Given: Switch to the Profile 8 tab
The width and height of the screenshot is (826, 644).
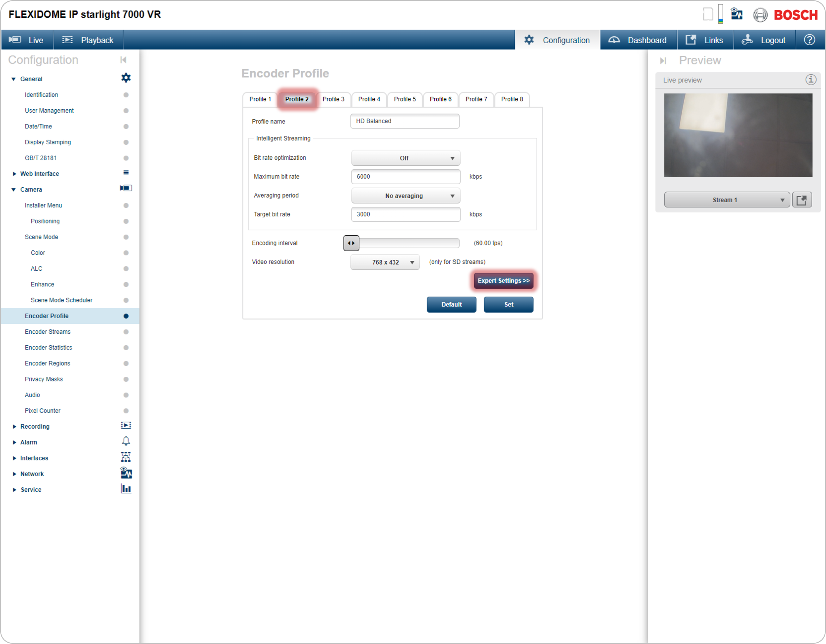Looking at the screenshot, I should (512, 99).
